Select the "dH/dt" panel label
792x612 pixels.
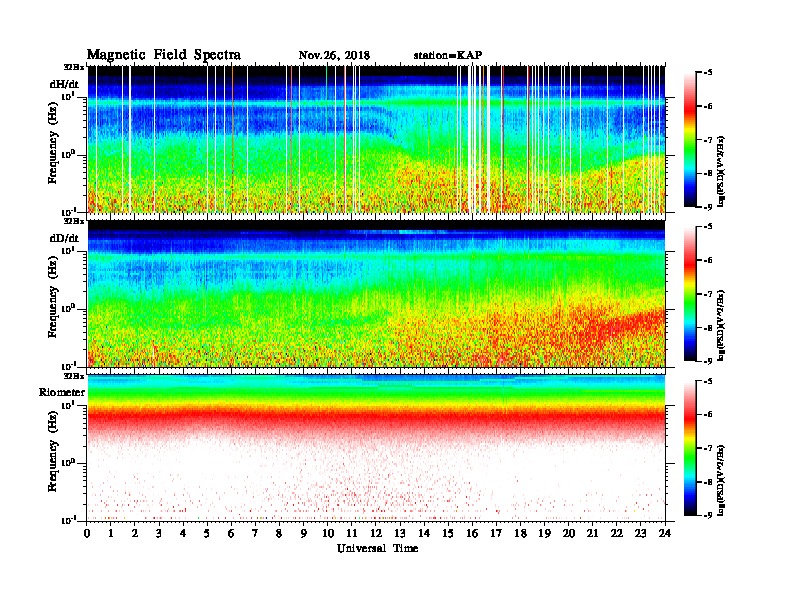click(x=64, y=84)
